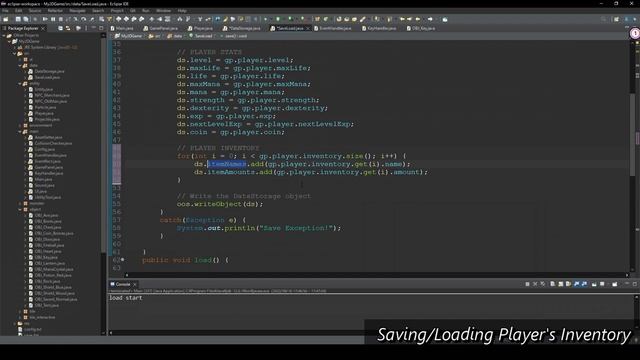Close the Console view tab
This screenshot has height=360, width=640.
[135, 284]
